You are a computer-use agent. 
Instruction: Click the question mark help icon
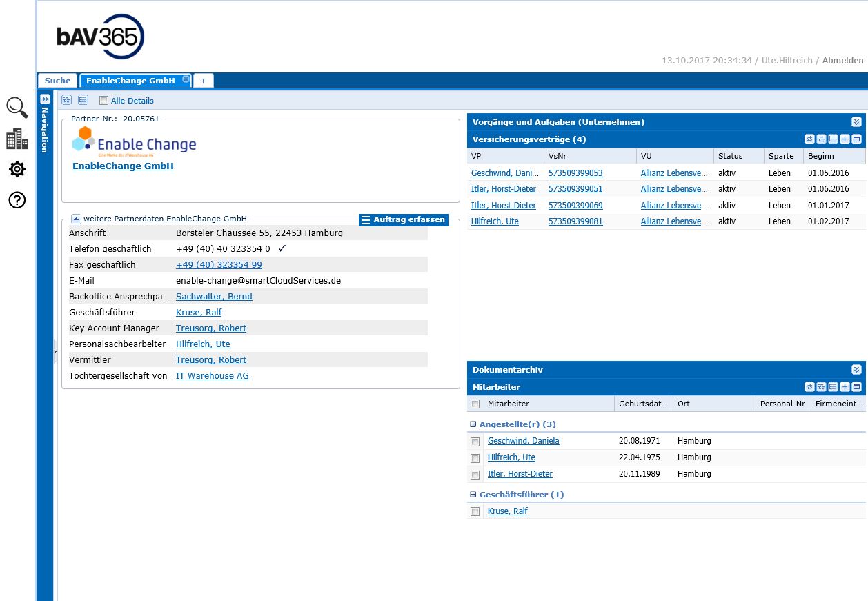coord(17,200)
